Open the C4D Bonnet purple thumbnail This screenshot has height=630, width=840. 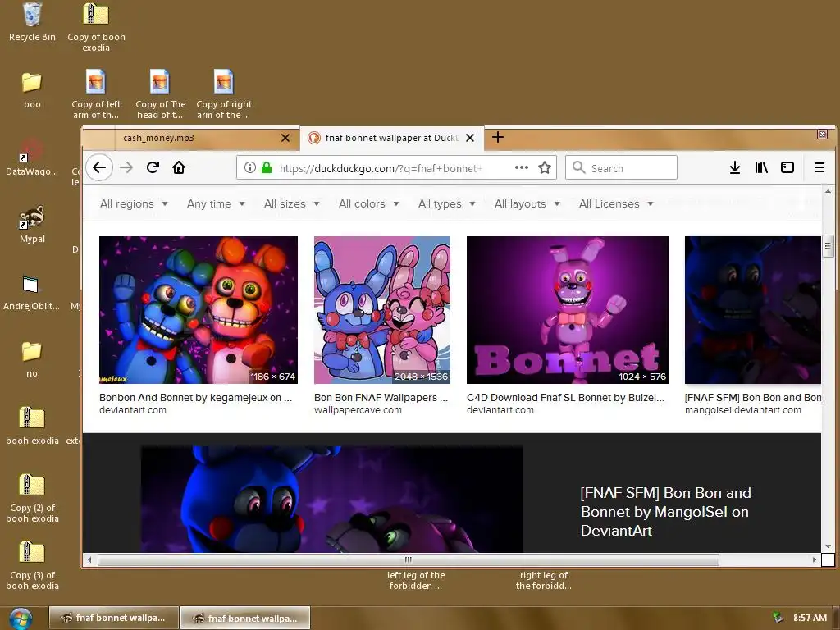tap(568, 309)
